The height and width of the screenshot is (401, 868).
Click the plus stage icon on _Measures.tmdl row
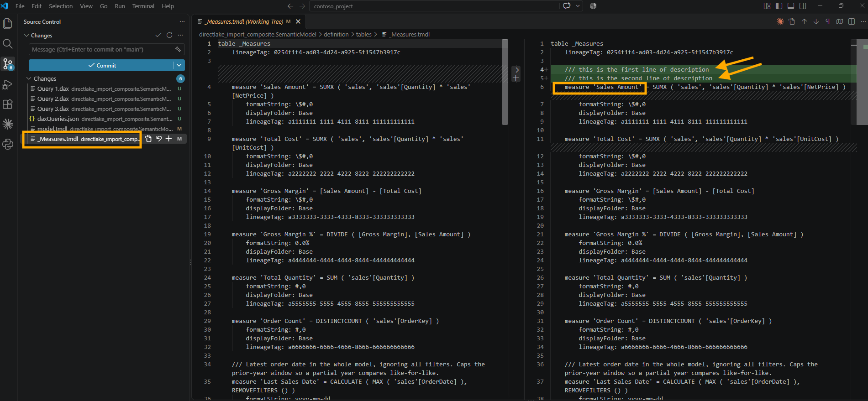click(169, 139)
